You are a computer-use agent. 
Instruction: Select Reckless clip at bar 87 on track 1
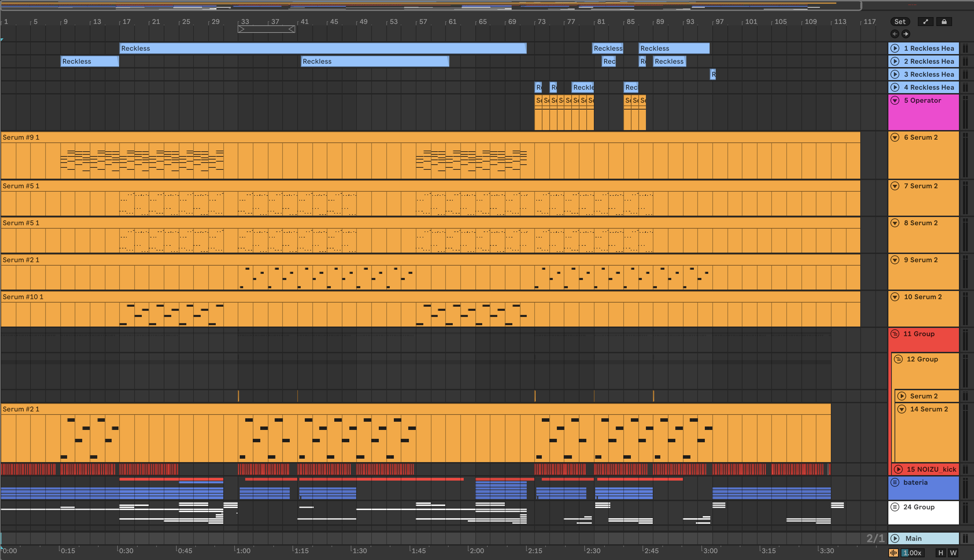pyautogui.click(x=674, y=49)
